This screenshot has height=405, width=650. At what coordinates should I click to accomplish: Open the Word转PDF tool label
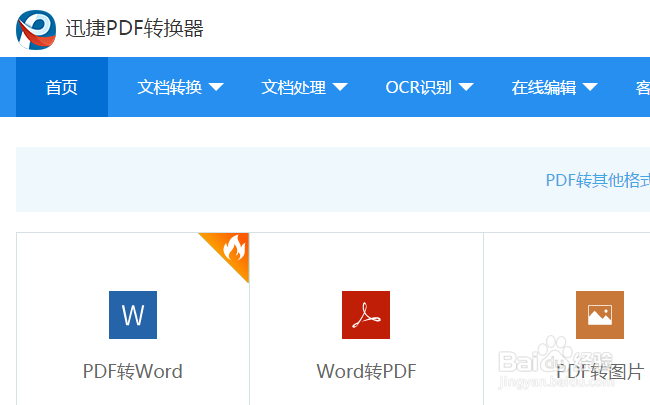click(366, 371)
